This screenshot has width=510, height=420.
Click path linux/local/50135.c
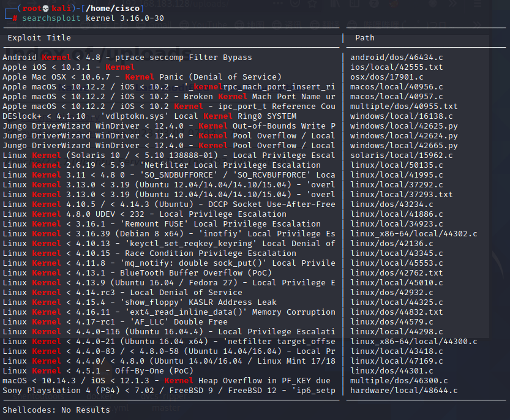tap(397, 165)
